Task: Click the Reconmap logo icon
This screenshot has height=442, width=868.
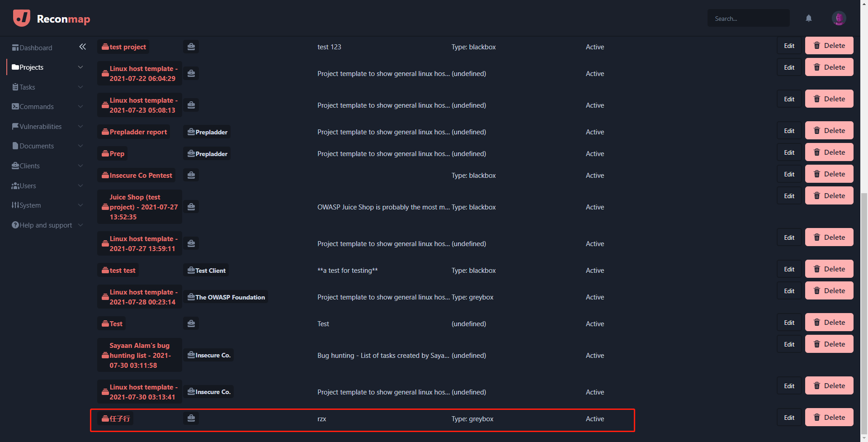Action: click(x=22, y=18)
